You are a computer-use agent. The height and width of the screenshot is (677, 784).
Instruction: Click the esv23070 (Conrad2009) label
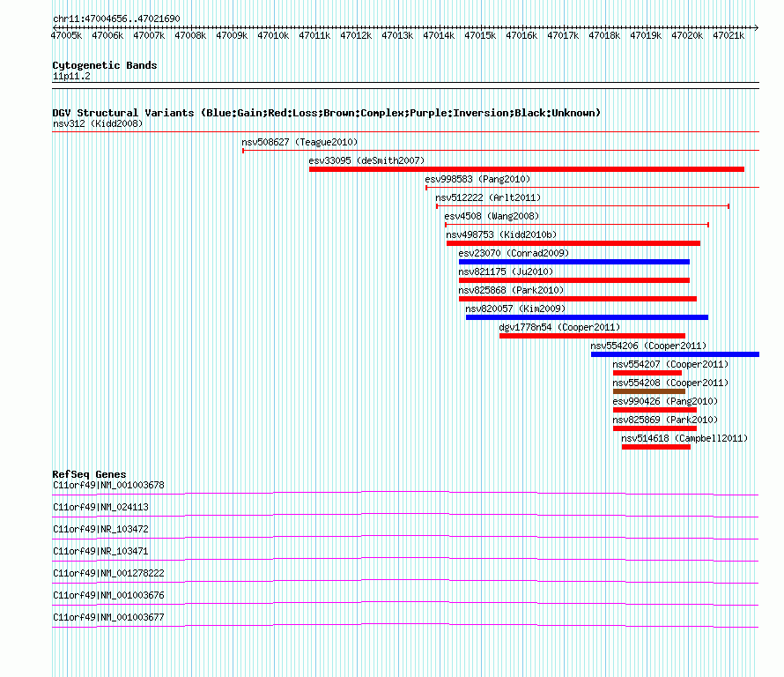pyautogui.click(x=514, y=253)
